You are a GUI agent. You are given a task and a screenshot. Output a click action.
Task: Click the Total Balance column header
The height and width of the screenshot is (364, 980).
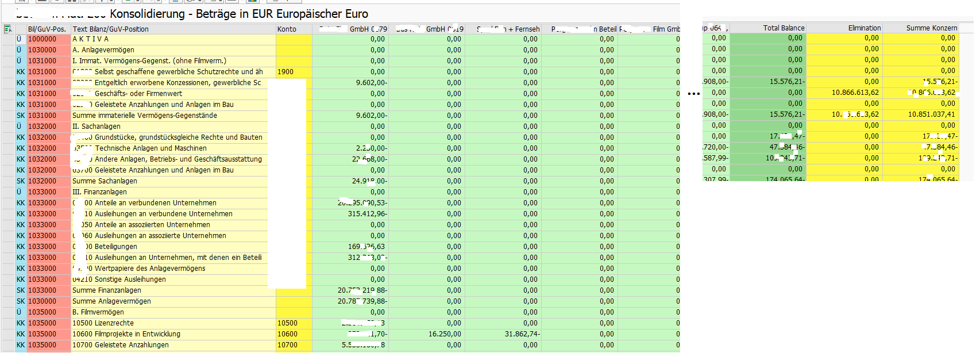[784, 28]
